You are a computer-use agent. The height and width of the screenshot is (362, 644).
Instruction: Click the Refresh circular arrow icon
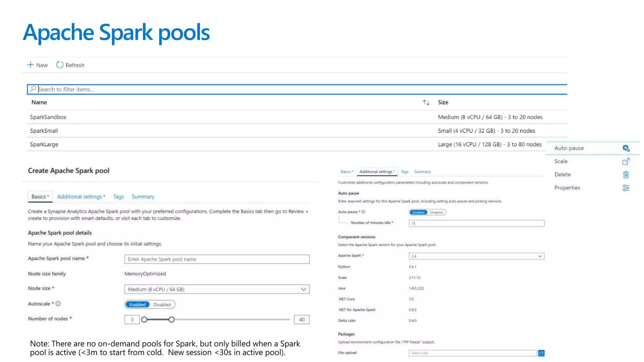pos(60,65)
